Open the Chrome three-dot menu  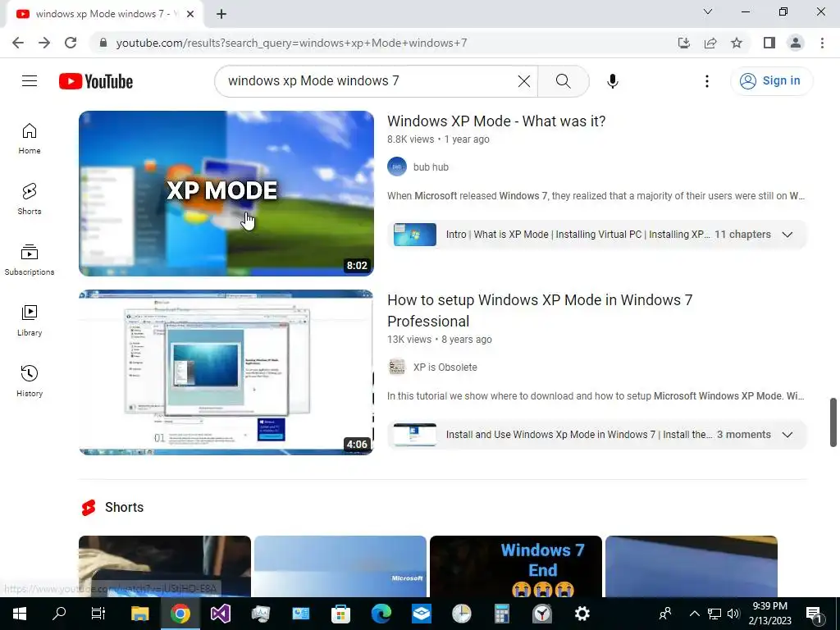822,43
